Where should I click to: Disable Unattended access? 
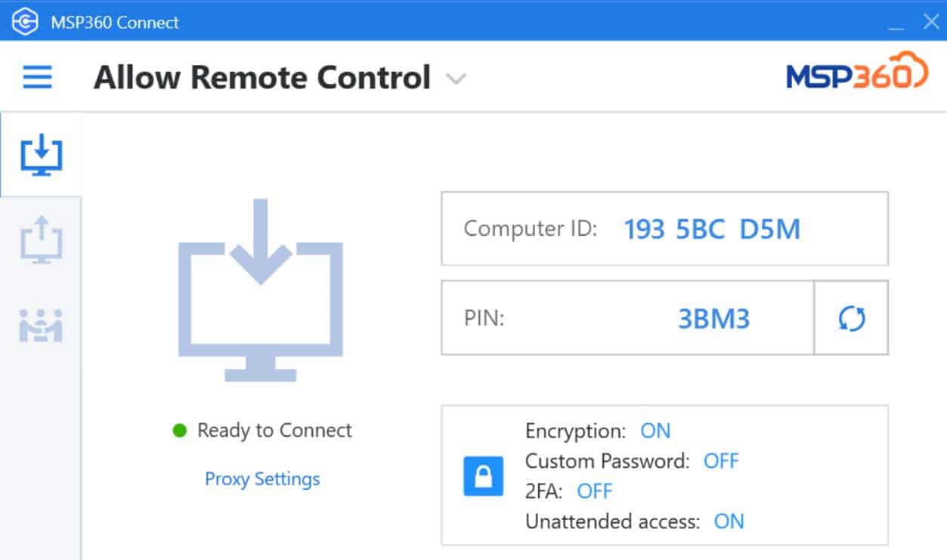coord(730,521)
